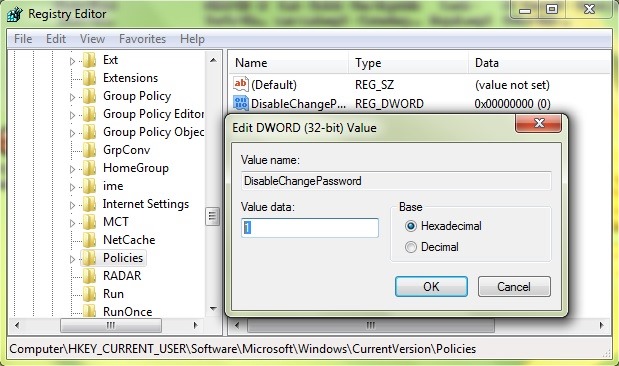
Task: Expand the Group Policy tree node
Action: click(72, 97)
